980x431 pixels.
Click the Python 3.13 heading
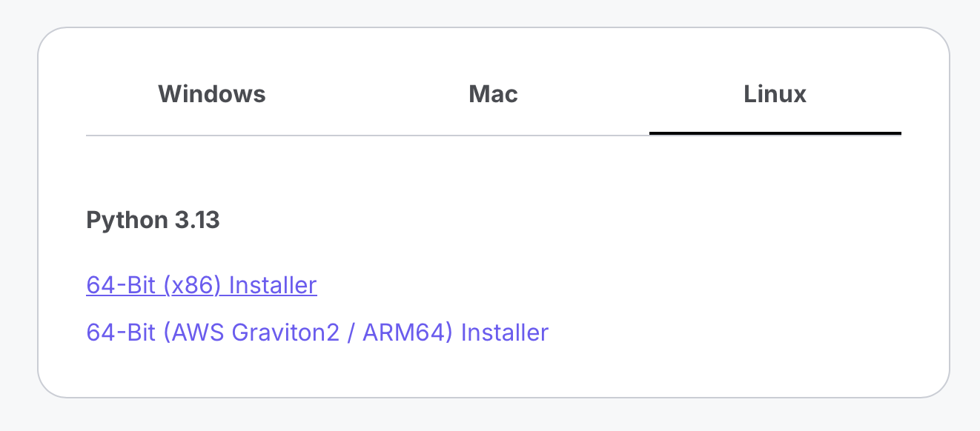[153, 220]
